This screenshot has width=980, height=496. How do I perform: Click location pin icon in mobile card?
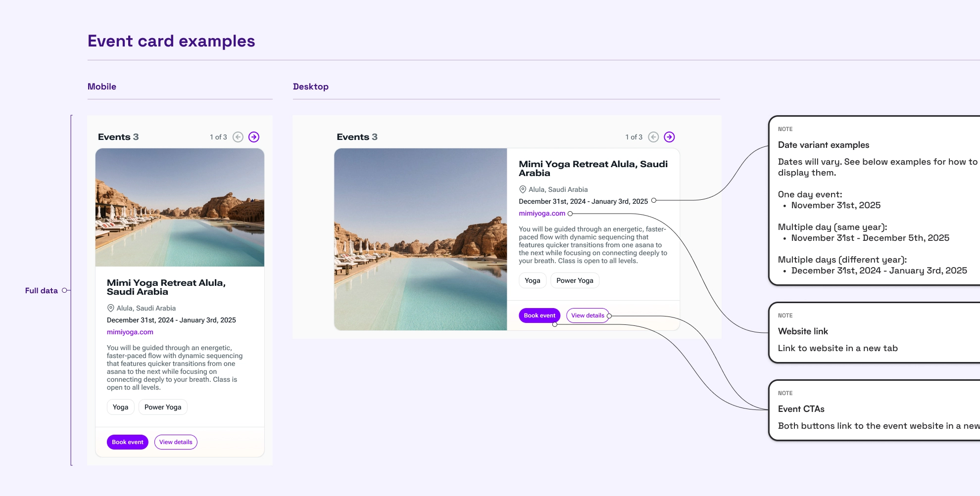(x=111, y=308)
